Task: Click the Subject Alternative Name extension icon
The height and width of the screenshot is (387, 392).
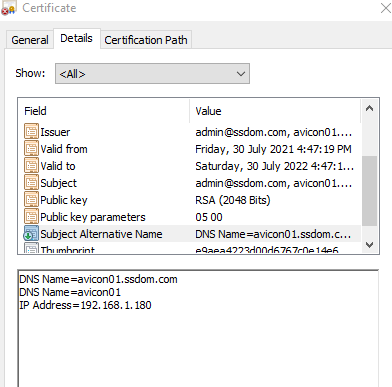Action: (x=31, y=234)
